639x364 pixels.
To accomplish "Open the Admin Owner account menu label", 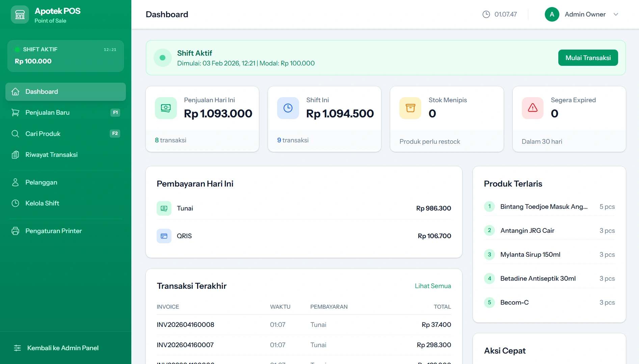I will point(585,14).
